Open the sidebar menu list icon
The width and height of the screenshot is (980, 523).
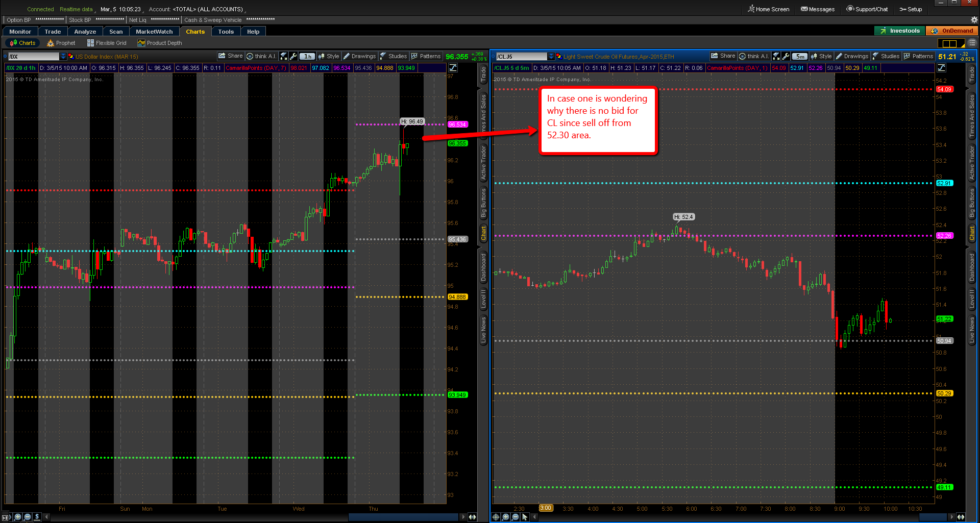pos(972,43)
